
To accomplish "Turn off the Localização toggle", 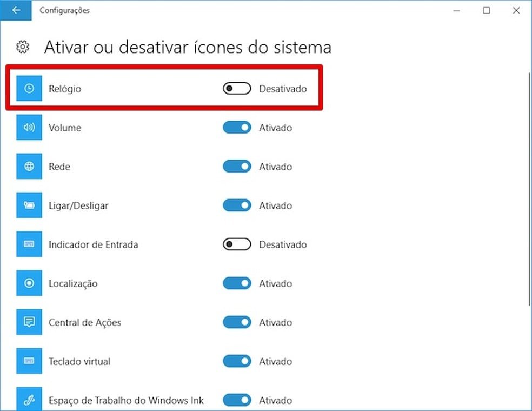I will 237,283.
